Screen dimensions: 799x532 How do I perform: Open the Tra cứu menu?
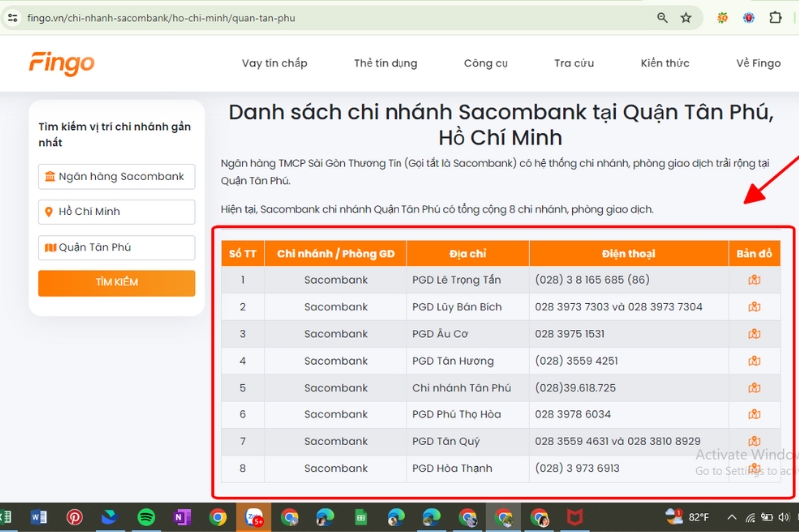pos(574,63)
